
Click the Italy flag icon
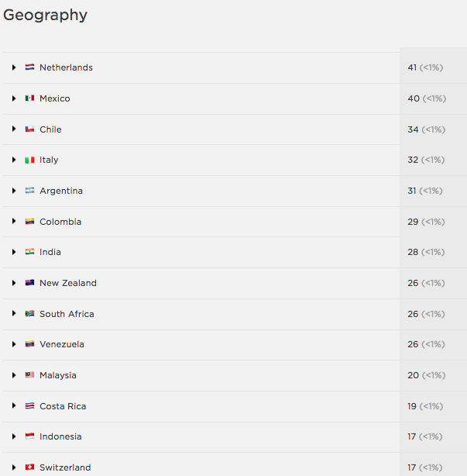tap(29, 160)
